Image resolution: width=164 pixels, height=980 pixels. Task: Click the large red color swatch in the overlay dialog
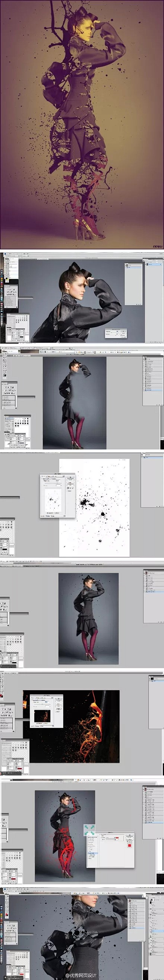130,845
